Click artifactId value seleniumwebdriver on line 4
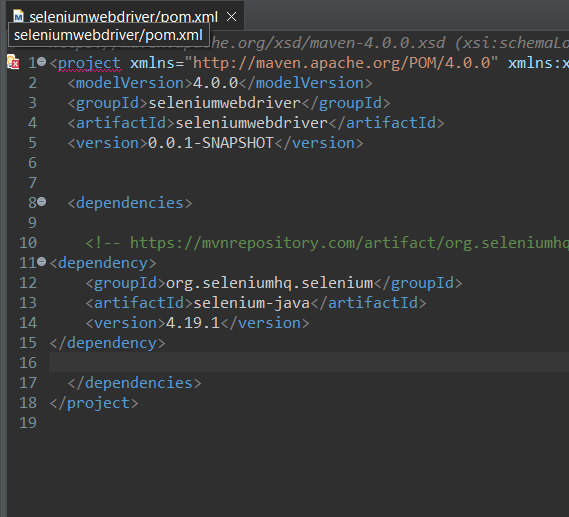 (252, 123)
